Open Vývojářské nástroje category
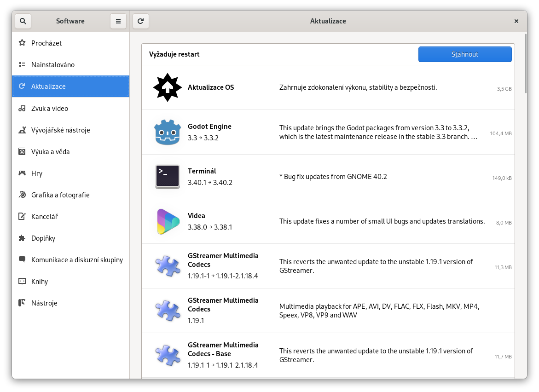 pos(60,130)
